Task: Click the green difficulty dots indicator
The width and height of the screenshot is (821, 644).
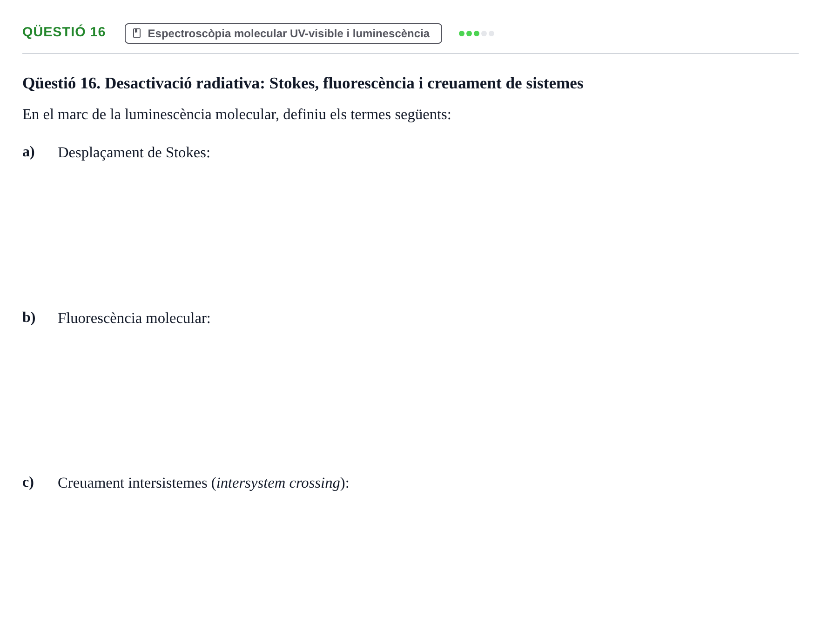Action: [x=476, y=34]
